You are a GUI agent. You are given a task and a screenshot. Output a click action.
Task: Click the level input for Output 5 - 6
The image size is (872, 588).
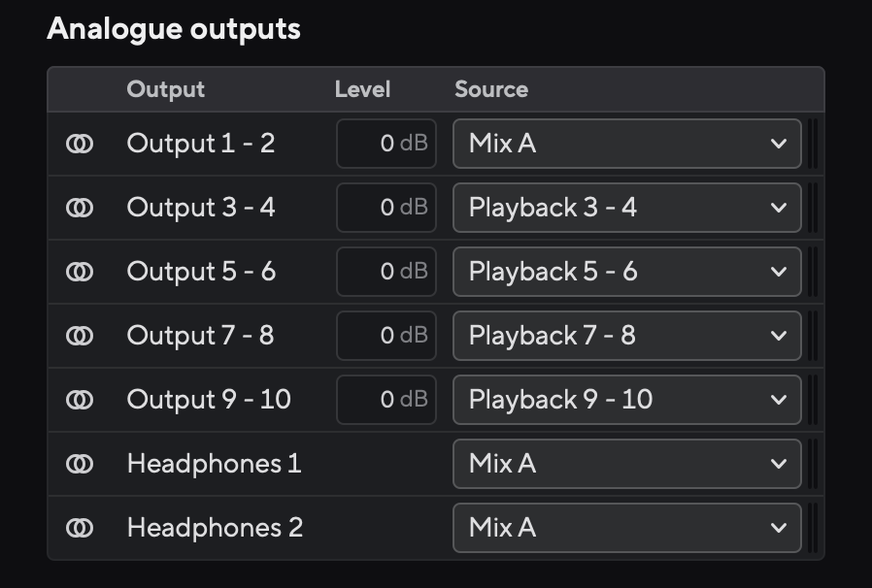(x=386, y=272)
